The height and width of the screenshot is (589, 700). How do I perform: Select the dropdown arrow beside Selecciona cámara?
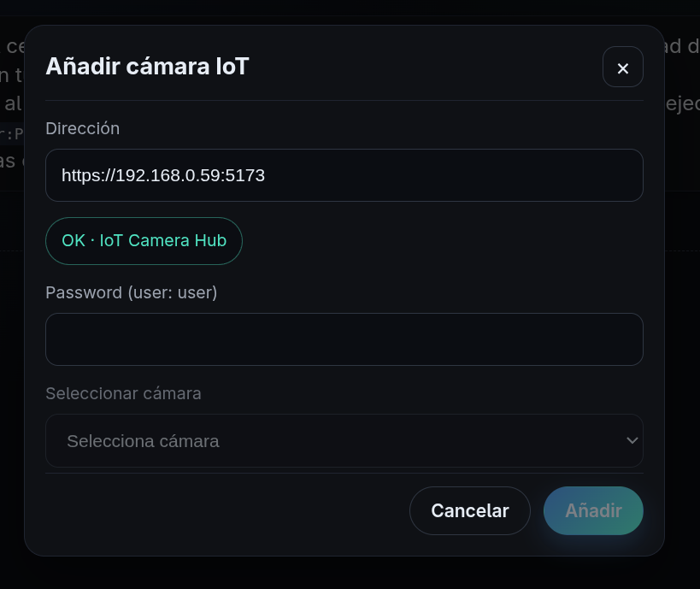pyautogui.click(x=632, y=440)
